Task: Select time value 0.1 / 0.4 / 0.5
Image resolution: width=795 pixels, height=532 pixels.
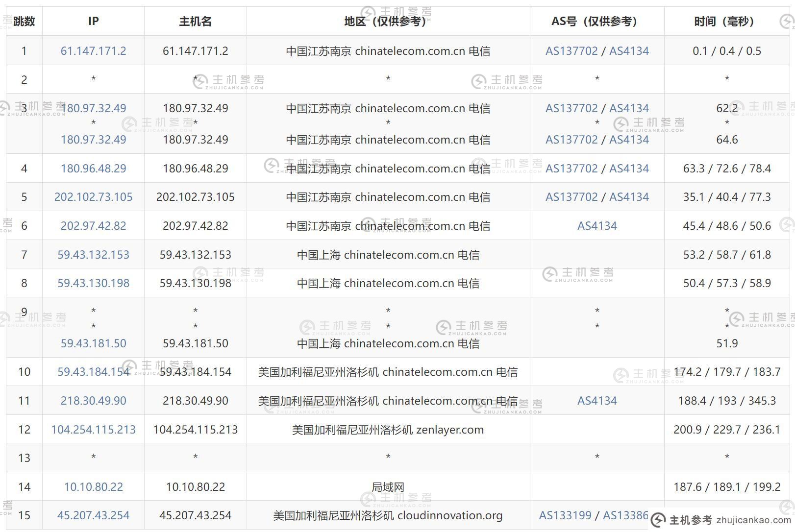Action: [x=727, y=51]
